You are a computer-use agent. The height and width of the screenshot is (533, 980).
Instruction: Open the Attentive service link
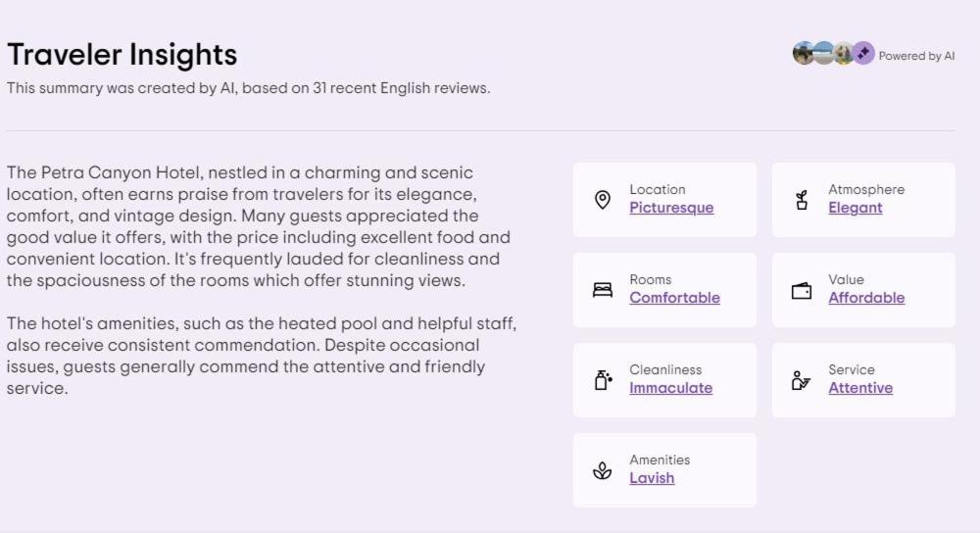860,388
